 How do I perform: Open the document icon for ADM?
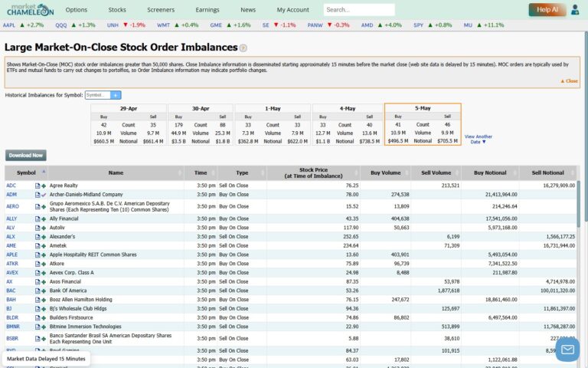coord(38,195)
